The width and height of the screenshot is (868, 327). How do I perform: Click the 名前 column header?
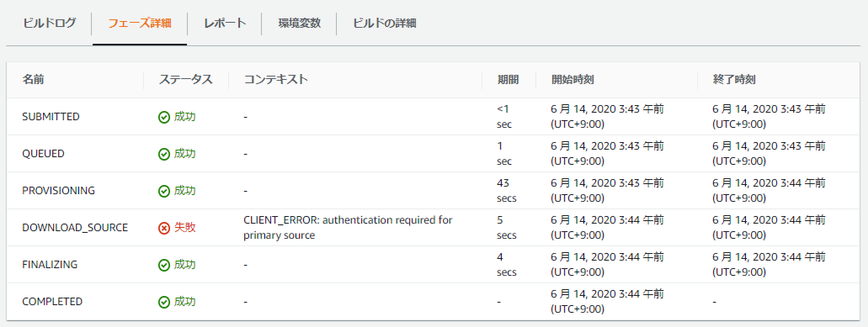coord(33,80)
